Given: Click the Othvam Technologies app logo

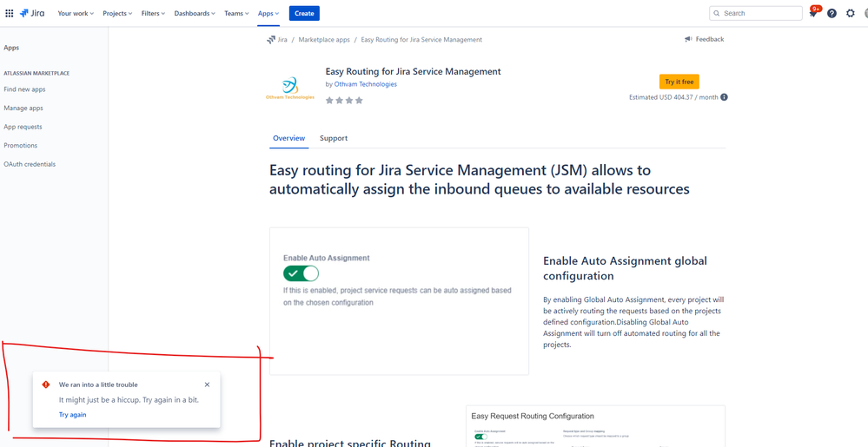Looking at the screenshot, I should [290, 88].
